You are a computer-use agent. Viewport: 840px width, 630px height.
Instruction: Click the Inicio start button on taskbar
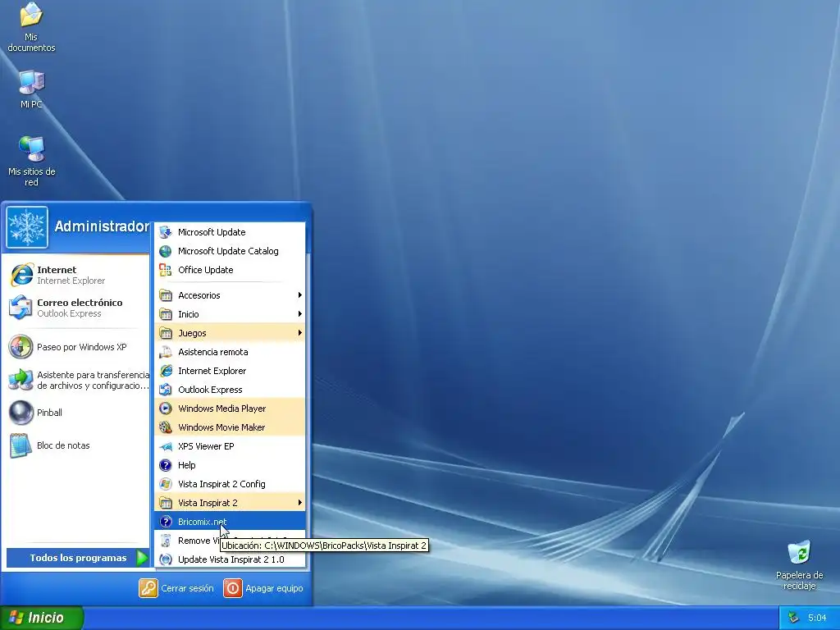click(x=42, y=618)
